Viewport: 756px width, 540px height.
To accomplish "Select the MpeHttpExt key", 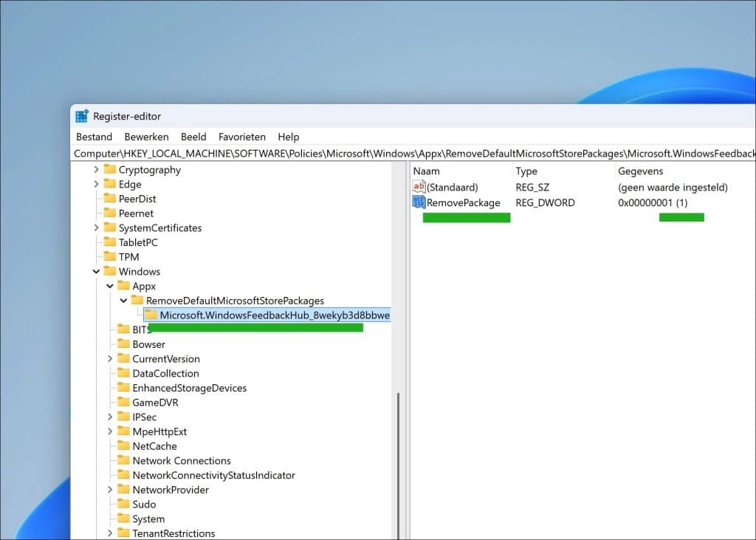I will 159,431.
